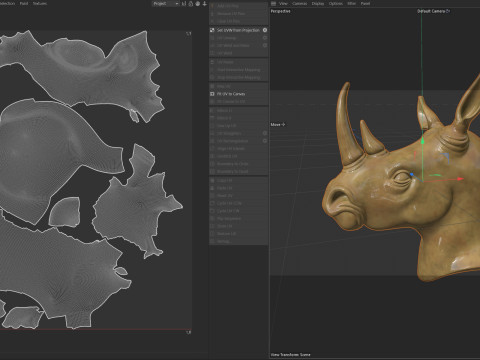480x360 pixels.
Task: Open UV Rectangularize settings gear
Action: click(x=265, y=141)
